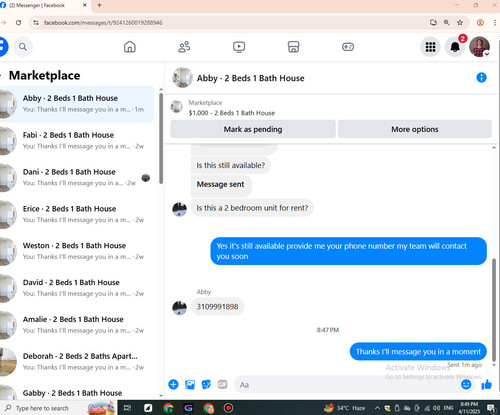Select the Deborah 2 Beds 2 Baths conversation
This screenshot has height=415, width=500.
[77, 362]
